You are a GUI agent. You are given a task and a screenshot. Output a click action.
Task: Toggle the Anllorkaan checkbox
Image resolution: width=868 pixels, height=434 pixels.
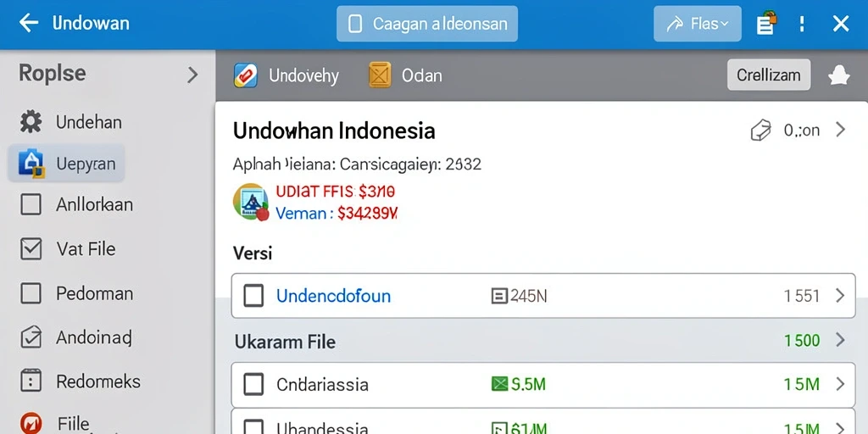pyautogui.click(x=31, y=204)
